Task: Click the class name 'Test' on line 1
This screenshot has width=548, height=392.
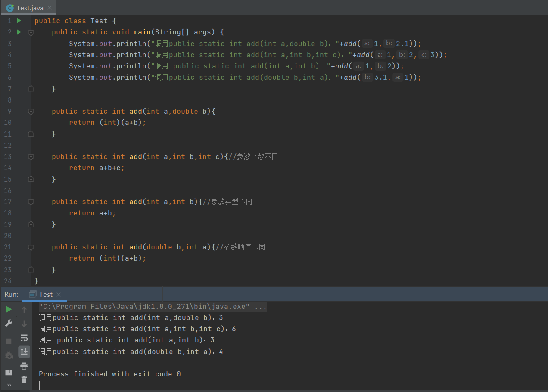Action: 99,21
